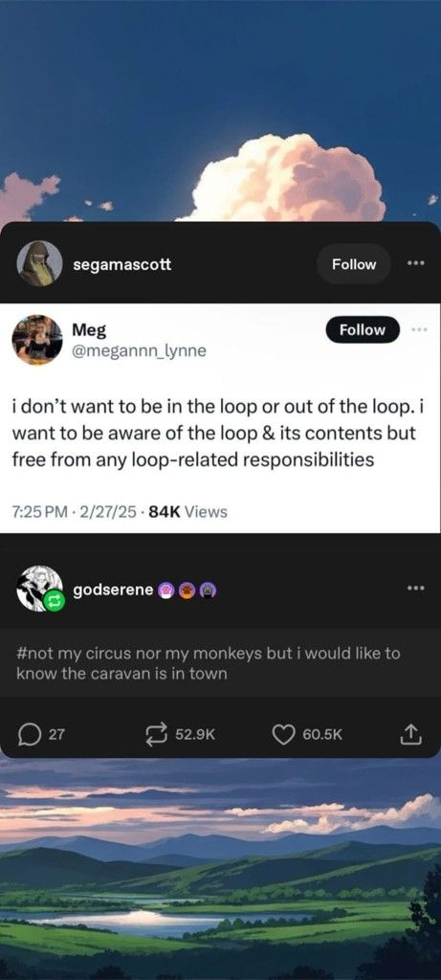Click Meg's profile picture
441x980 pixels.
[37, 340]
